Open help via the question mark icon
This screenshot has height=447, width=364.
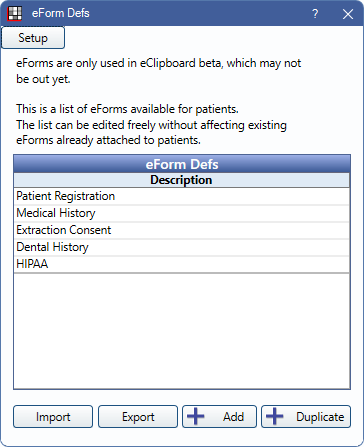tap(315, 14)
